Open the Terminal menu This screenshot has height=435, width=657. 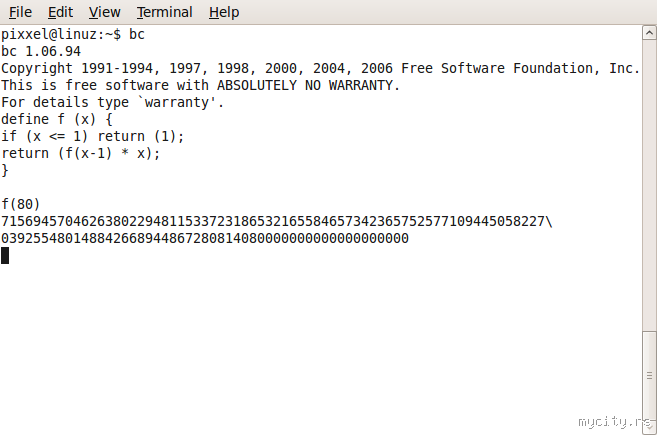point(165,12)
